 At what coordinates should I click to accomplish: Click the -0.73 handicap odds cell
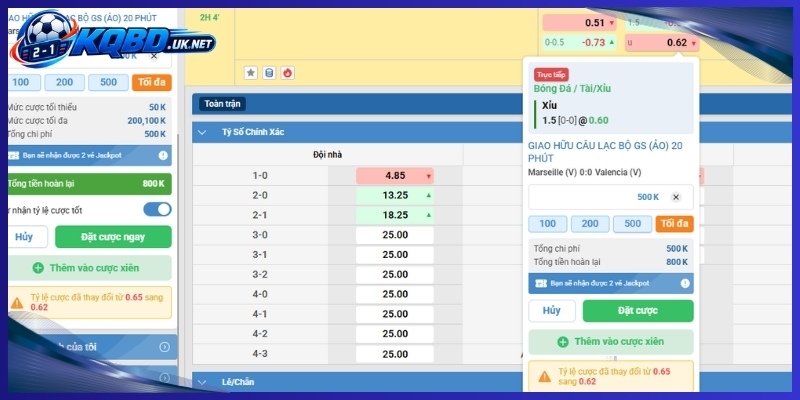580,42
